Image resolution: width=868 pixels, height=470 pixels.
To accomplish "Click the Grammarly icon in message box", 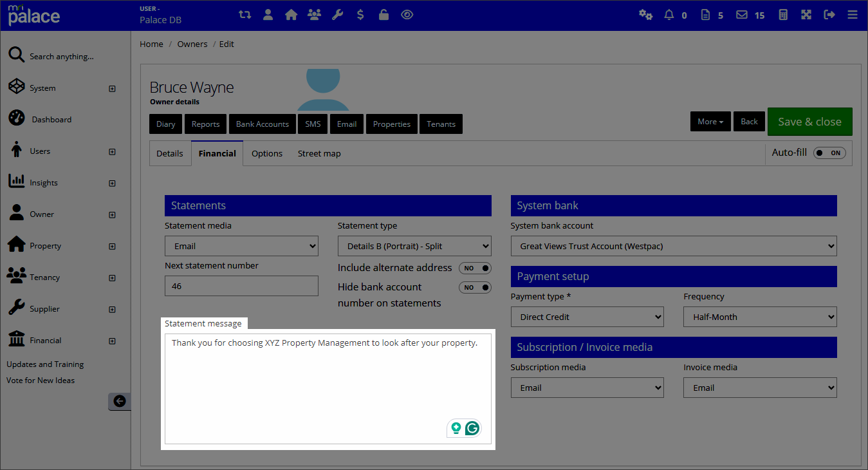I will point(473,428).
